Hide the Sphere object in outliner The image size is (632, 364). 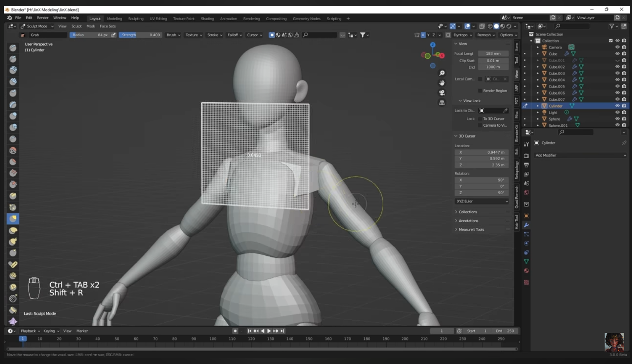pos(617,119)
